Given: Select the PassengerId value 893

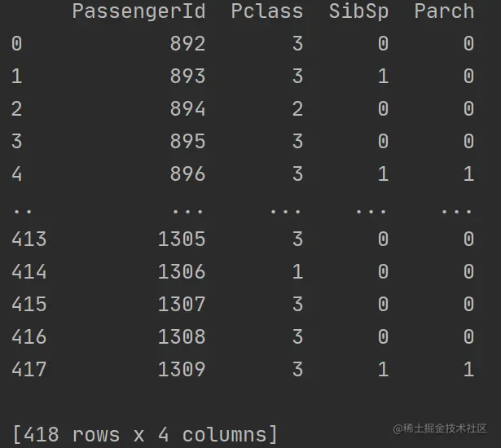Looking at the screenshot, I should [x=187, y=77].
